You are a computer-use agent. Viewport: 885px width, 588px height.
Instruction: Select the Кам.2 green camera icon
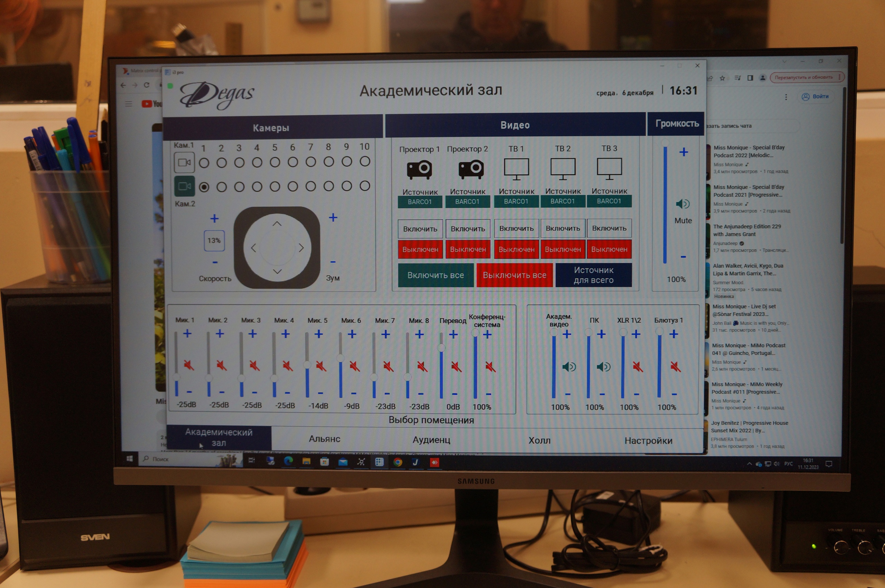[x=184, y=186]
